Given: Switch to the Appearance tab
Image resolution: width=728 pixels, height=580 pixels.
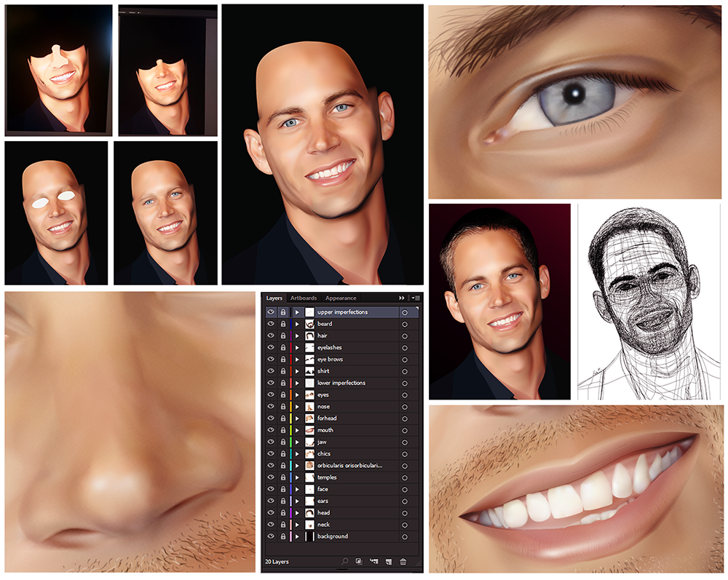Looking at the screenshot, I should point(341,298).
